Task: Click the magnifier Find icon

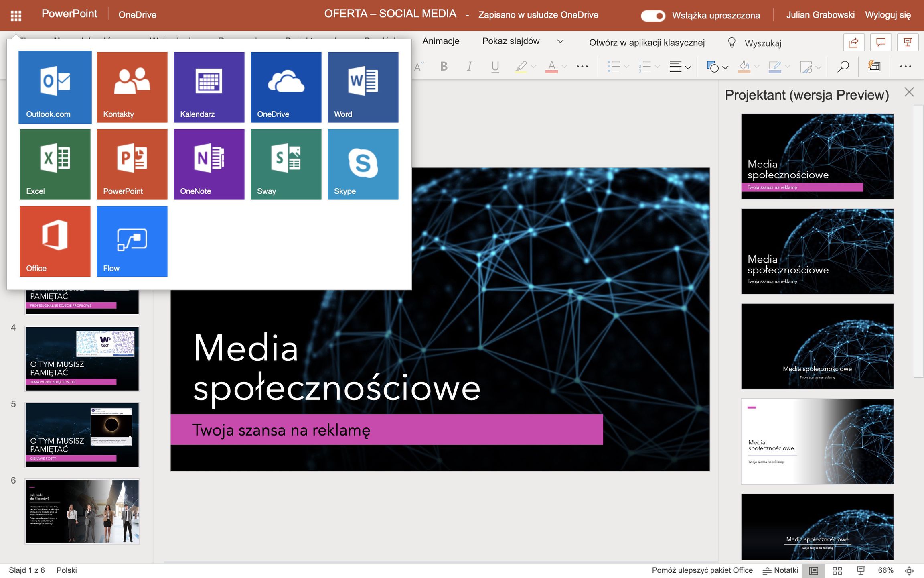Action: (x=843, y=66)
